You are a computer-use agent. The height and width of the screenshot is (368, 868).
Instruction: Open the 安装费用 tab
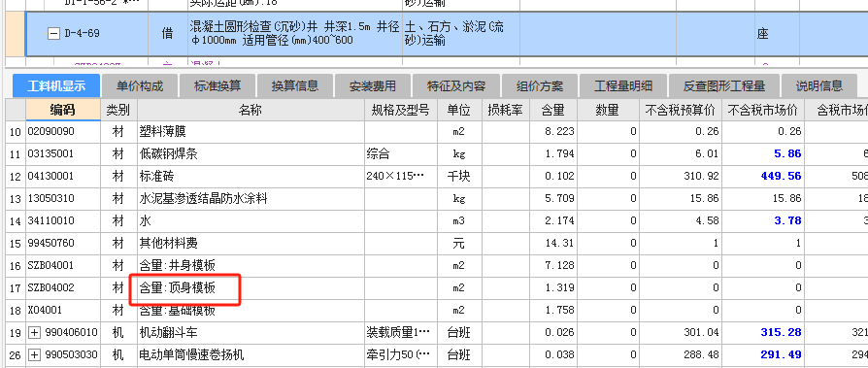click(x=373, y=85)
